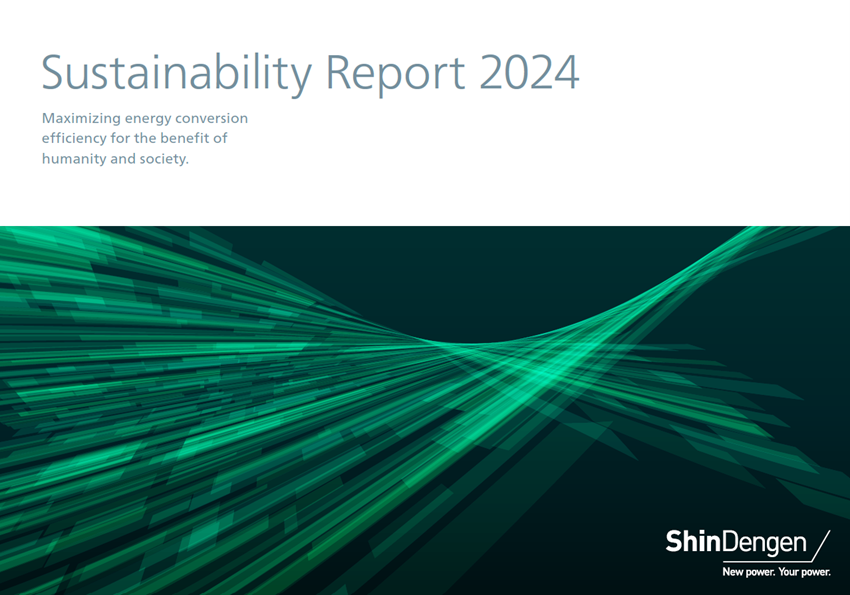Image resolution: width=850 pixels, height=595 pixels.
Task: Click the 'New power. Your power.' slogan
Action: coord(776,572)
